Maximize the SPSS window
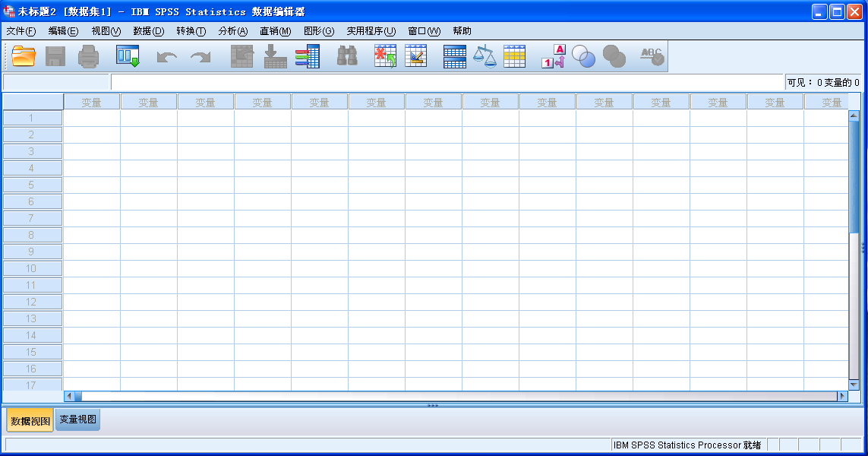The height and width of the screenshot is (456, 868). [837, 11]
